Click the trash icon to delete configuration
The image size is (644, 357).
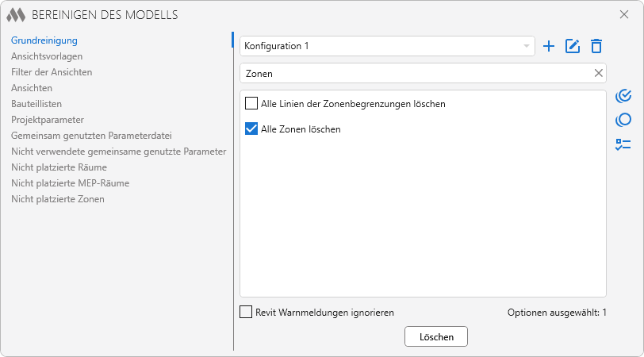coord(596,46)
